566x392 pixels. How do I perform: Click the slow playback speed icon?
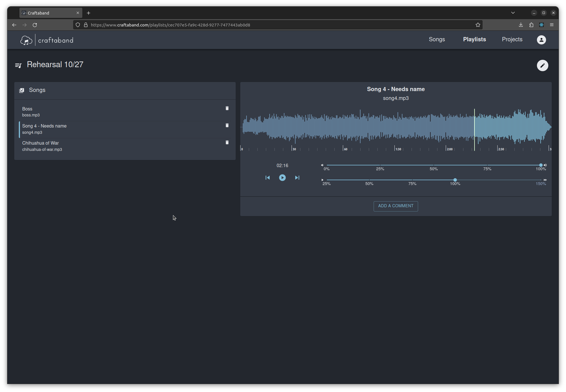point(322,180)
